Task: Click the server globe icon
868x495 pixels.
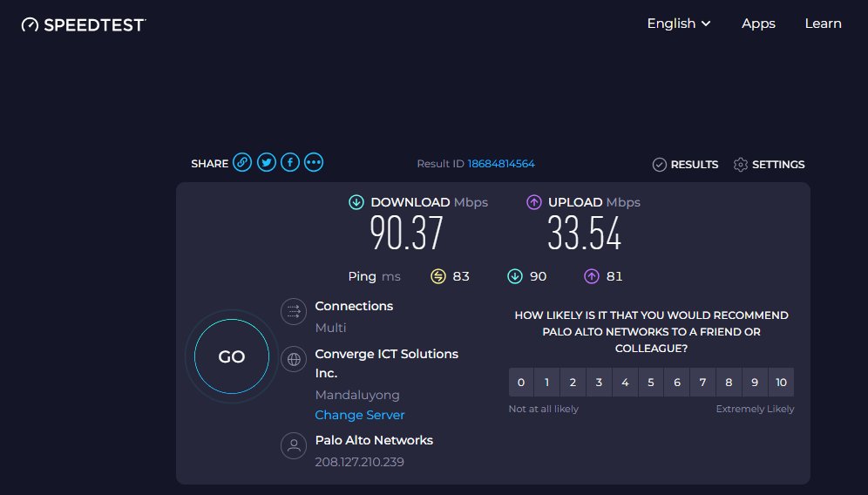Action: [x=294, y=359]
